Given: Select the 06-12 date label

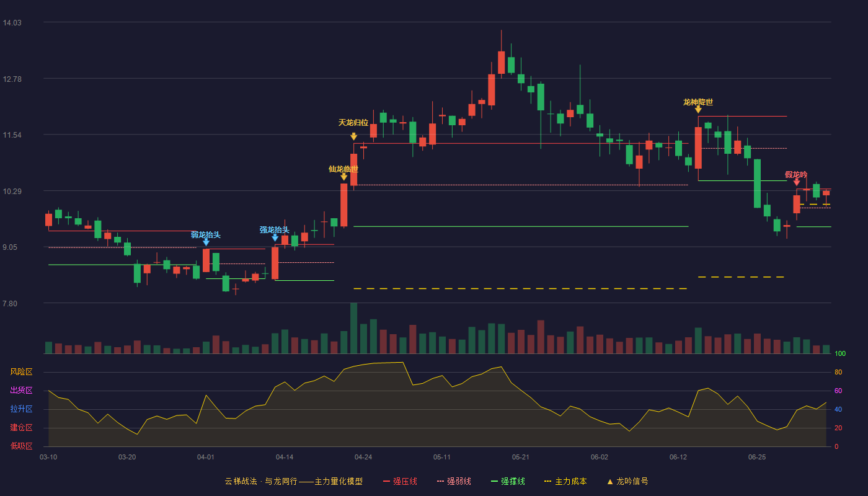Looking at the screenshot, I should click(x=678, y=457).
